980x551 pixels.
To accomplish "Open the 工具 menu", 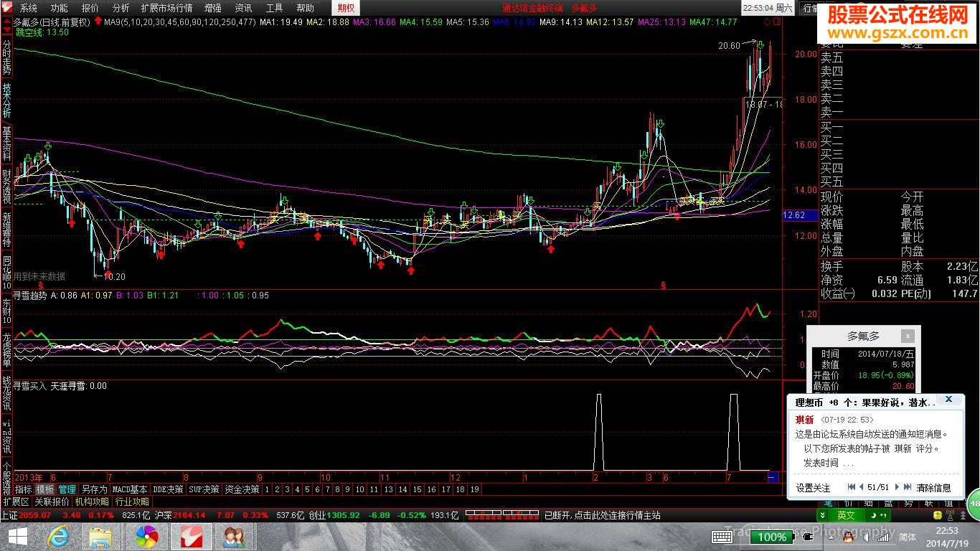I will 275,8.
